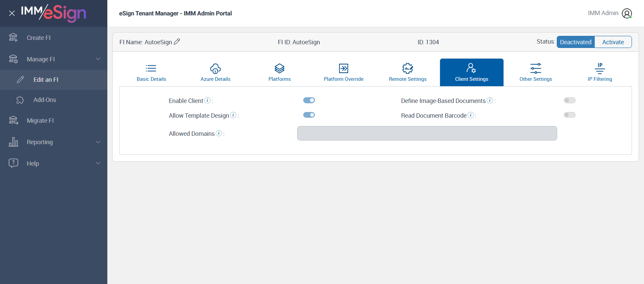Click the Remote Settings gear icon

408,68
